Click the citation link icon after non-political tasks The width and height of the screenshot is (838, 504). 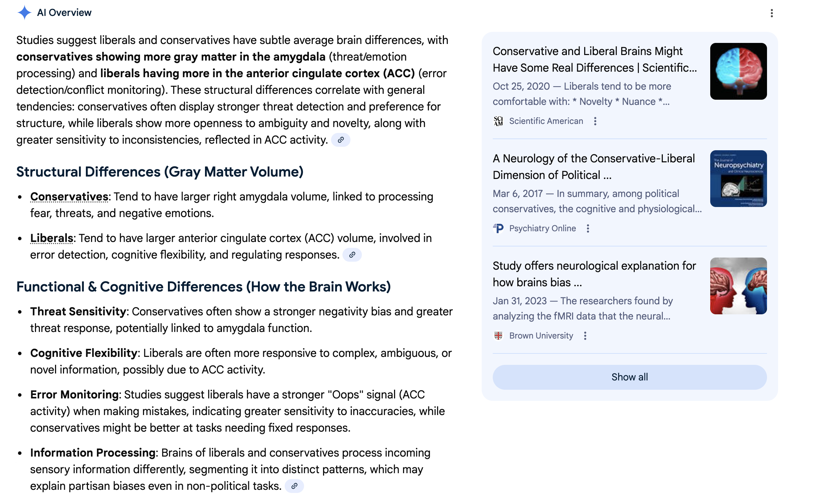coord(294,486)
